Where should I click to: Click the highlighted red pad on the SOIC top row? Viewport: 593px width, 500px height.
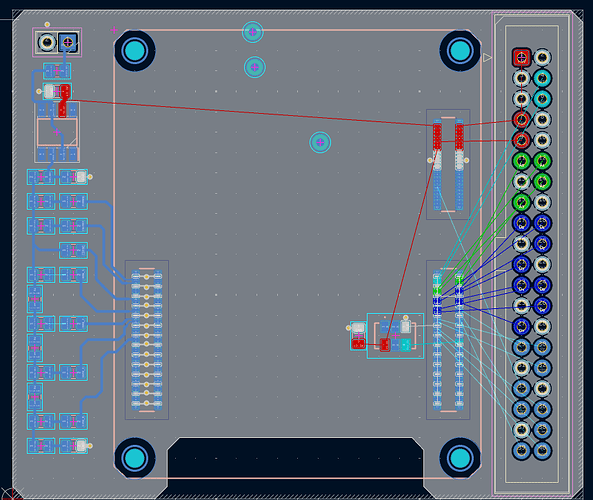[62, 110]
